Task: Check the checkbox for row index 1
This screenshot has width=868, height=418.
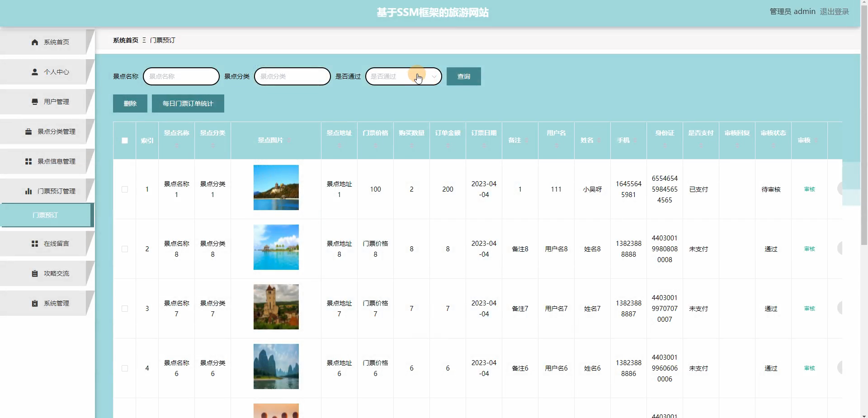Action: pyautogui.click(x=125, y=189)
